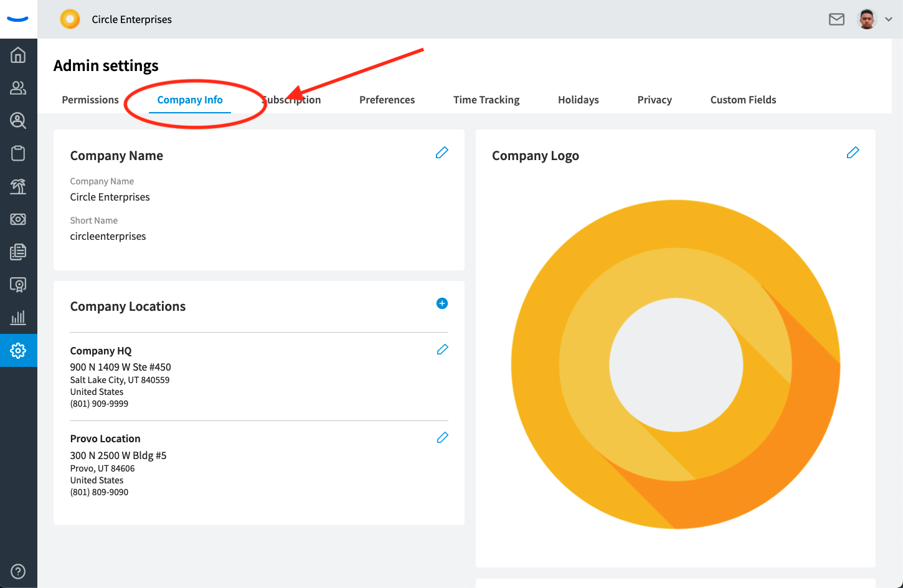The width and height of the screenshot is (903, 588).
Task: Edit the Company HQ location
Action: 442,349
